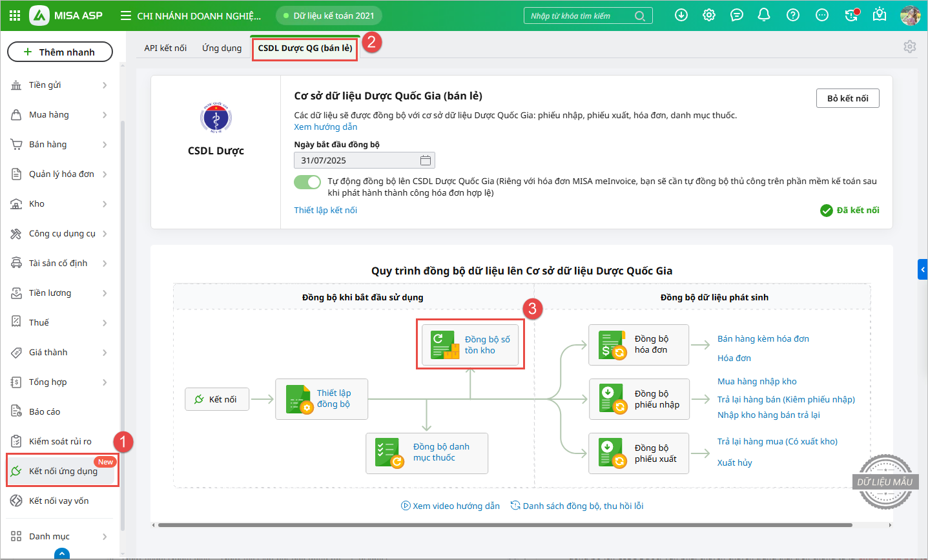Click the Thiết lập đồng bộ icon

point(299,399)
